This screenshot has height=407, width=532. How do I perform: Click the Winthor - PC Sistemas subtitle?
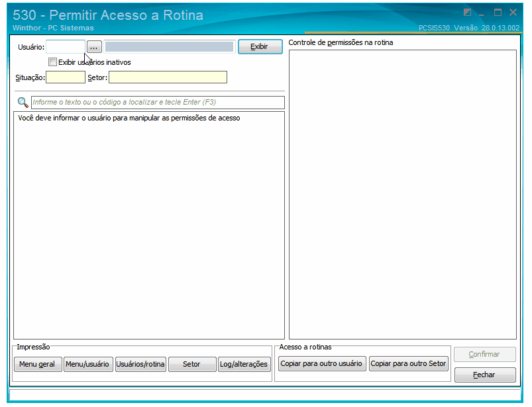(53, 28)
